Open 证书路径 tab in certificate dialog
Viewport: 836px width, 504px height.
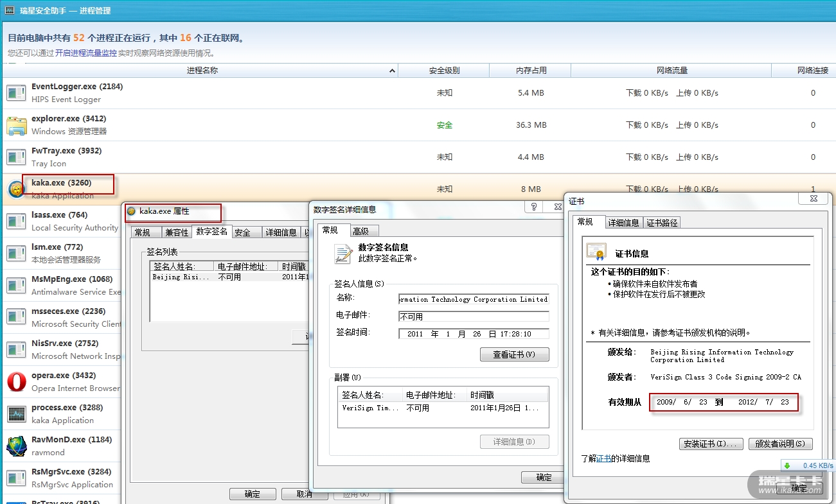pyautogui.click(x=662, y=223)
